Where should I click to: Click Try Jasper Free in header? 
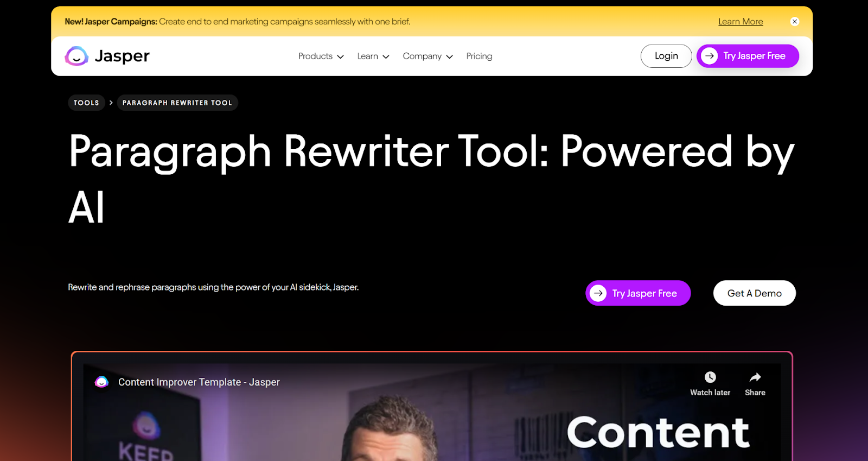tap(748, 56)
